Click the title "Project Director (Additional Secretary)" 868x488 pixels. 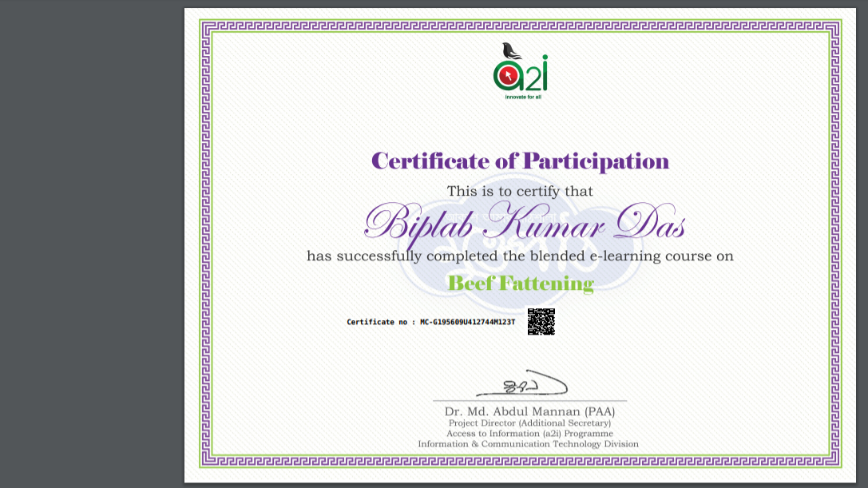point(529,423)
